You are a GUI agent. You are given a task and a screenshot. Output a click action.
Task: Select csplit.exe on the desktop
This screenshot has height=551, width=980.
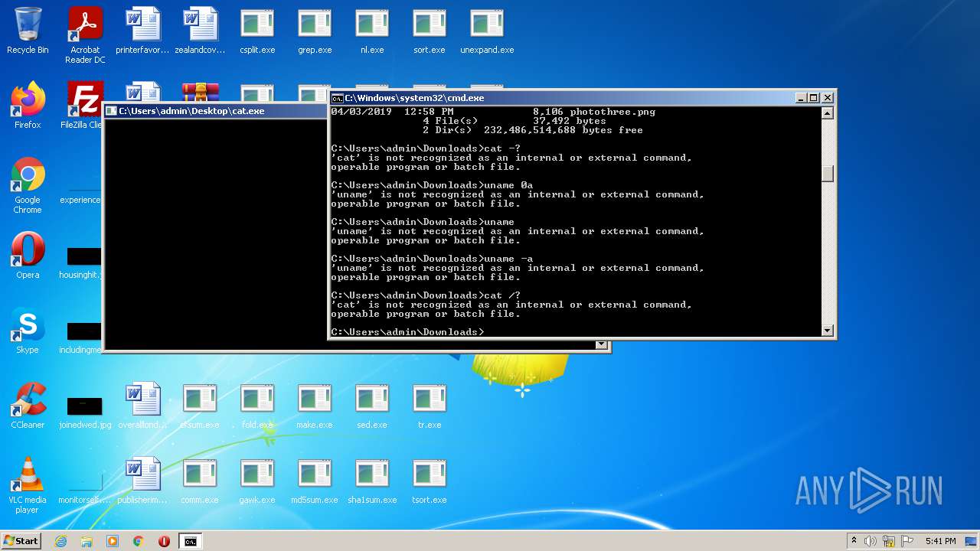coord(257,31)
